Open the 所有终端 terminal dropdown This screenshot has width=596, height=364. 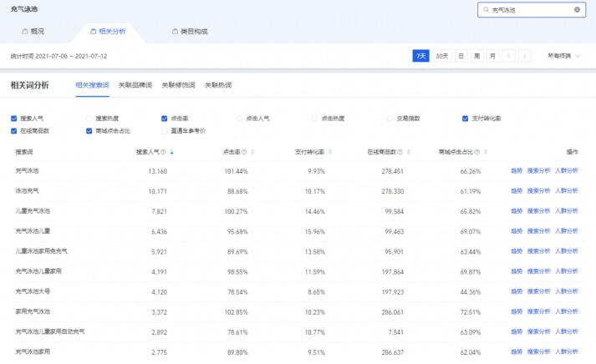pyautogui.click(x=563, y=56)
